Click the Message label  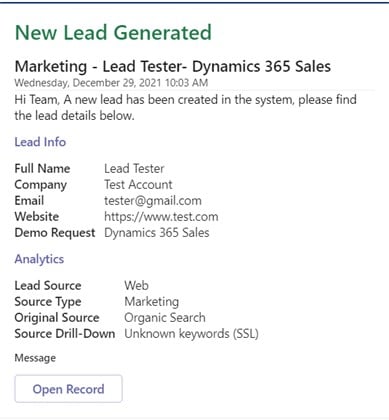(35, 358)
